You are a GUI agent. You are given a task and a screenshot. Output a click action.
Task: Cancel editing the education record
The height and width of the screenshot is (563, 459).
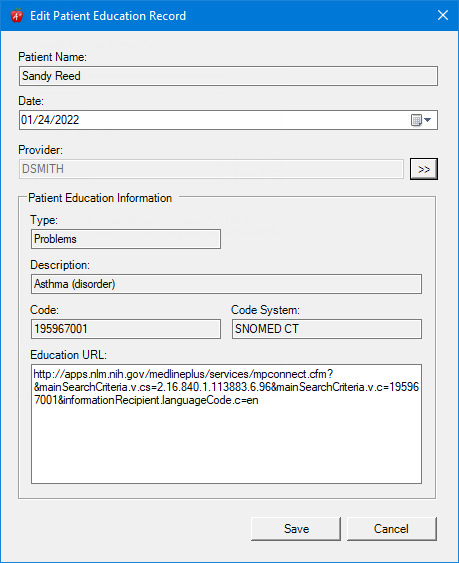[x=391, y=529]
